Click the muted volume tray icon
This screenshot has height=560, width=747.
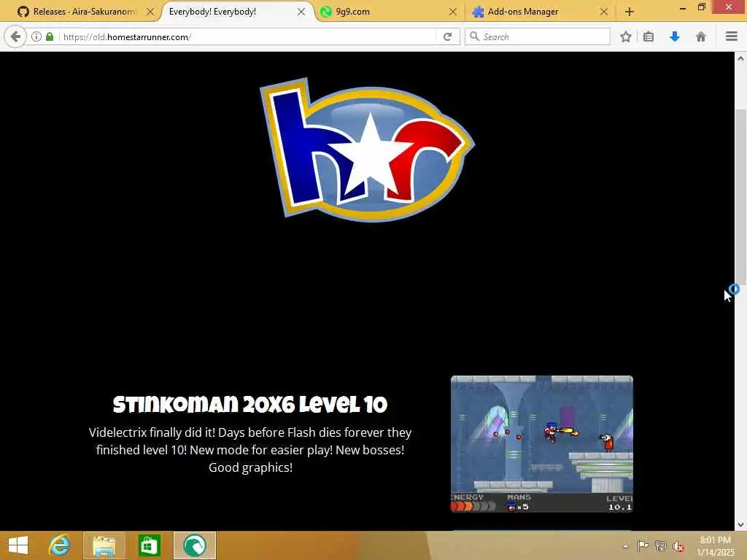678,546
